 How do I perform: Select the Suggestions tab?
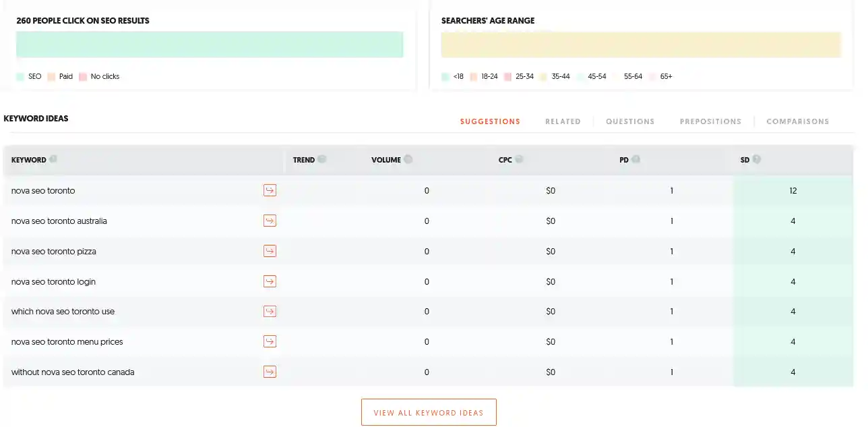(490, 121)
